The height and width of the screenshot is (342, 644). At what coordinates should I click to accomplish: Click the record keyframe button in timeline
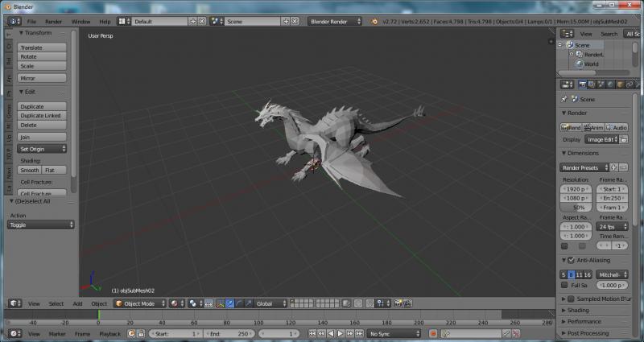(x=432, y=333)
